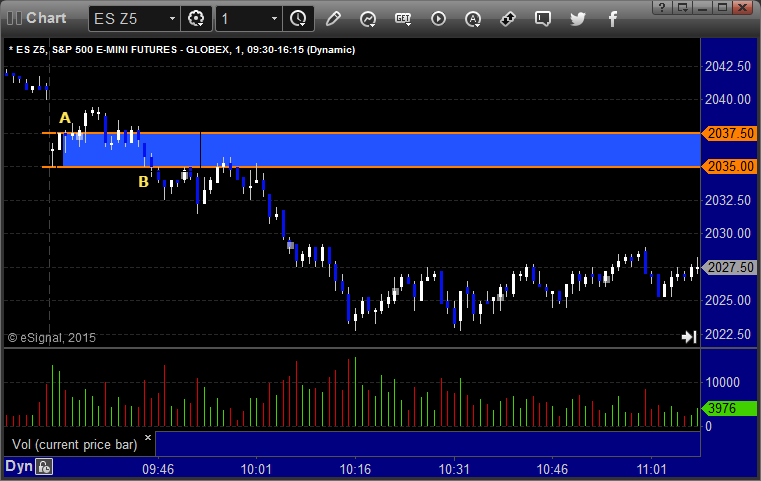761x481 pixels.
Task: Click the Chart window grip icon
Action: point(14,18)
